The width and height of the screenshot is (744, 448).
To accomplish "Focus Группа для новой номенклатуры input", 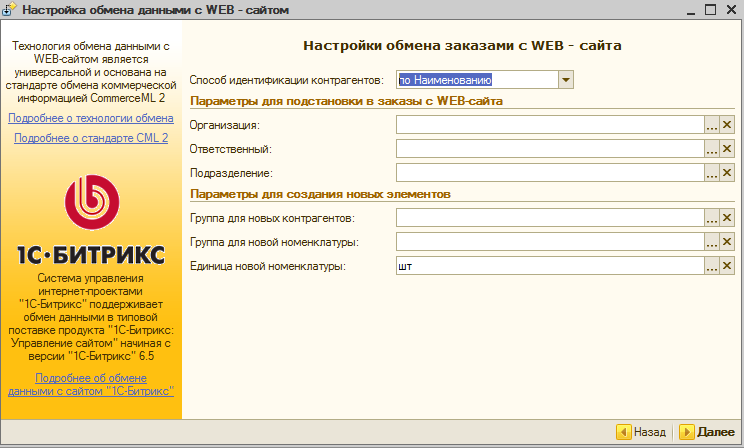I will 550,242.
